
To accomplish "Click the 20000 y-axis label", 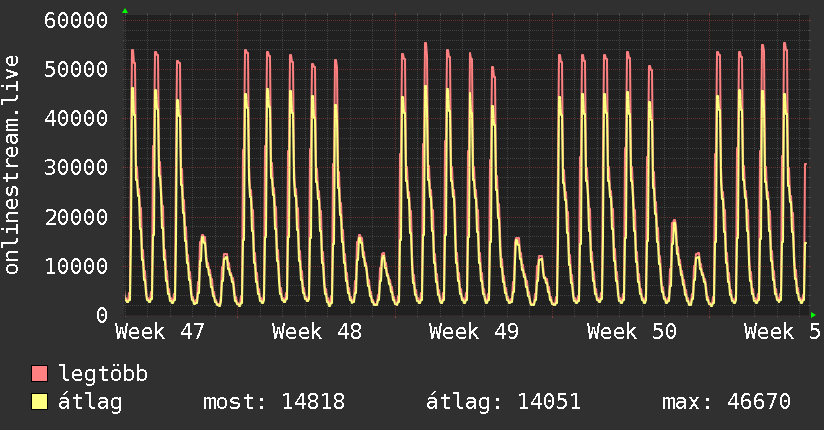I will pyautogui.click(x=76, y=217).
